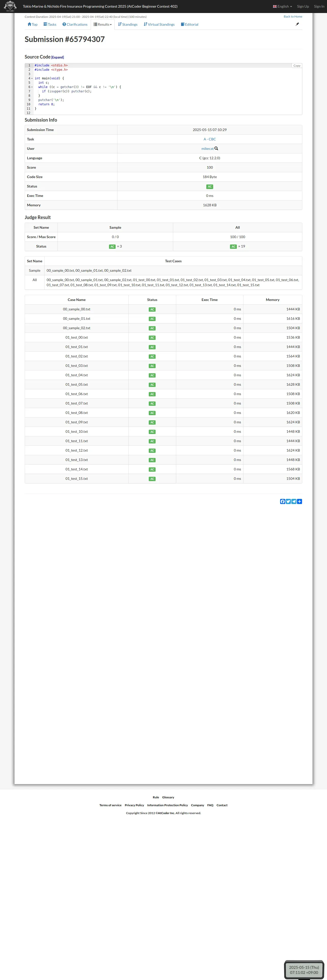The image size is (327, 980).
Task: Click magnifier icon next to mikecat
Action: point(216,148)
